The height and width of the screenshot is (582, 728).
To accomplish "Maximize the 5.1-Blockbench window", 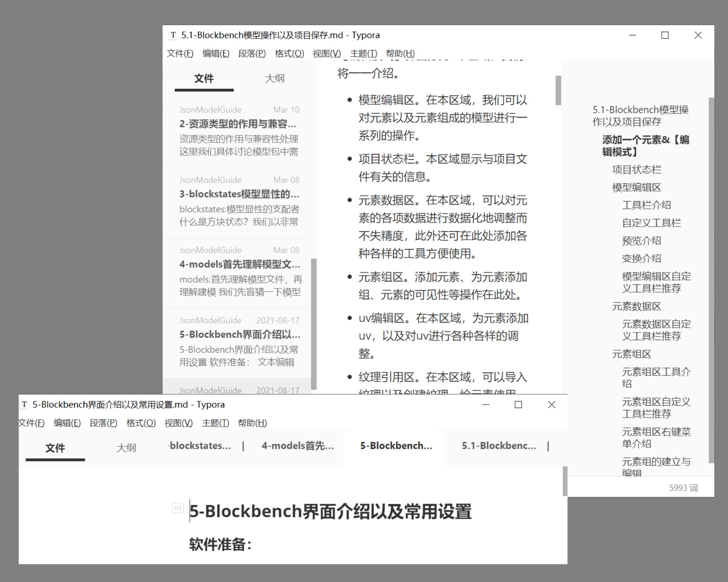I will pyautogui.click(x=665, y=35).
